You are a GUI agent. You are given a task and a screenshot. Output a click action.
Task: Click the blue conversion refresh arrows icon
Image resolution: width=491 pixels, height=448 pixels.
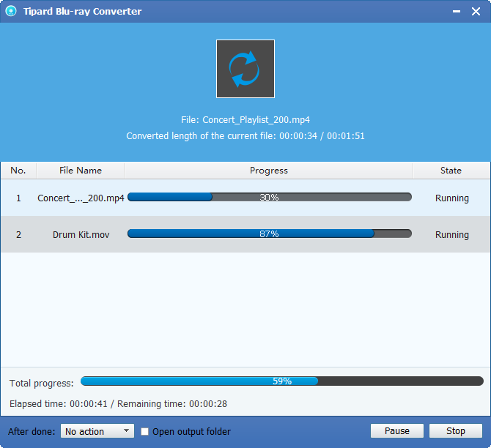pyautogui.click(x=245, y=69)
